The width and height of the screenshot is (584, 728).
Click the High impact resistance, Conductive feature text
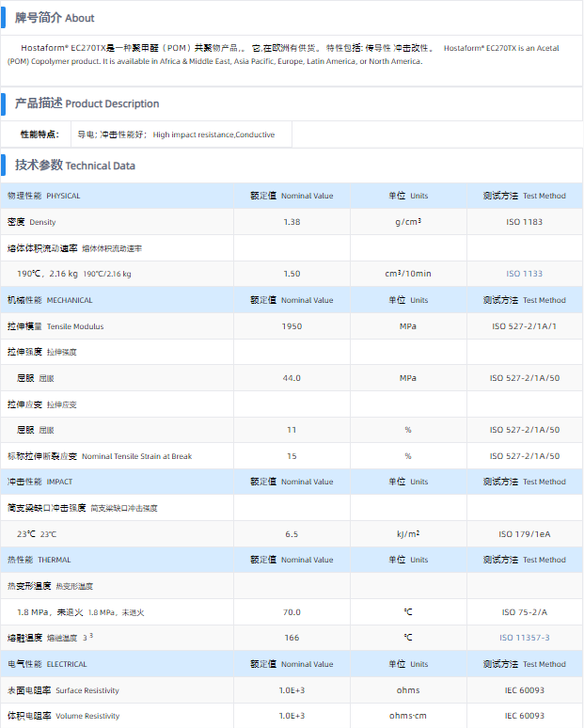213,135
